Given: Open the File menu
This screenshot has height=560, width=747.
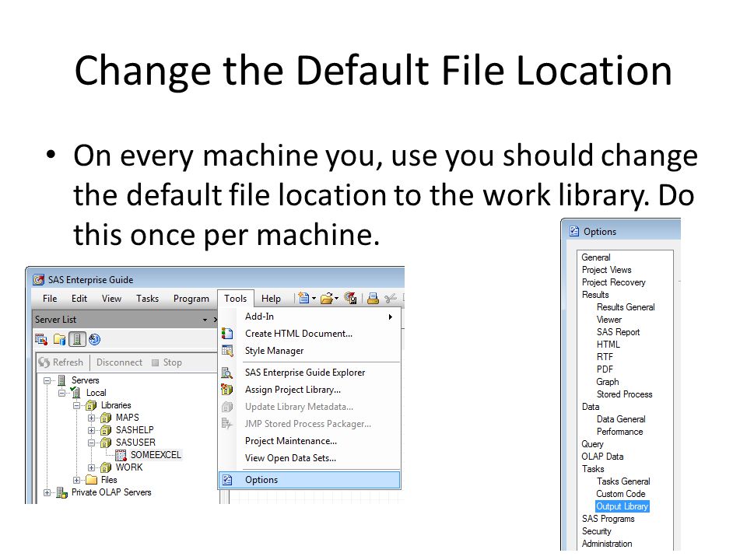Looking at the screenshot, I should (50, 299).
